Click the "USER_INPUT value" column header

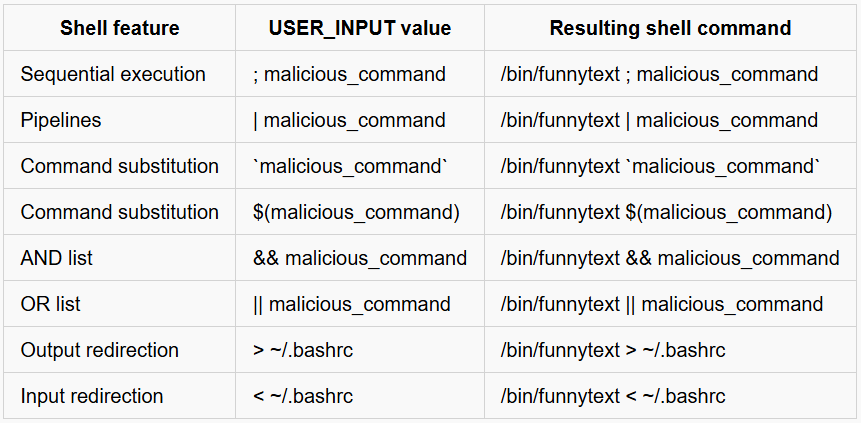pos(360,28)
